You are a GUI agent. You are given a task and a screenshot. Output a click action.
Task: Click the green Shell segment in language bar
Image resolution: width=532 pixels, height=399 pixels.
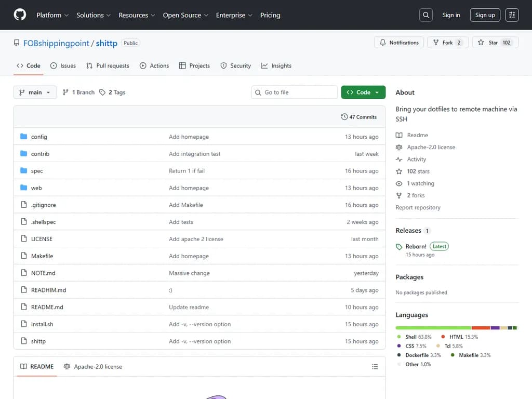(433, 328)
